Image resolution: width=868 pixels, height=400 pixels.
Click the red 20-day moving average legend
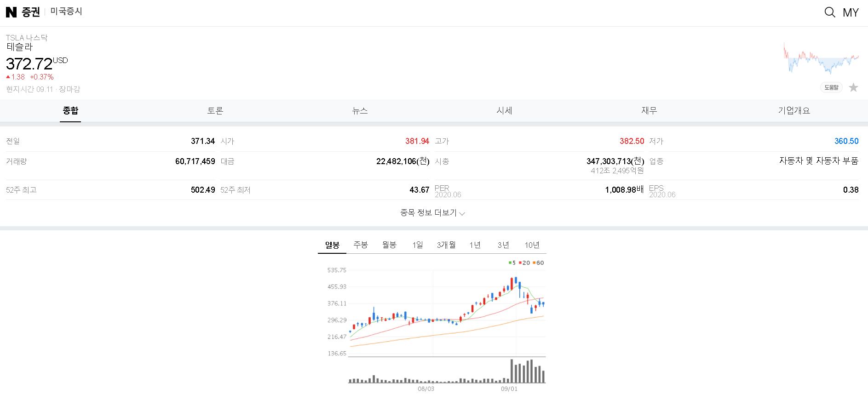524,263
